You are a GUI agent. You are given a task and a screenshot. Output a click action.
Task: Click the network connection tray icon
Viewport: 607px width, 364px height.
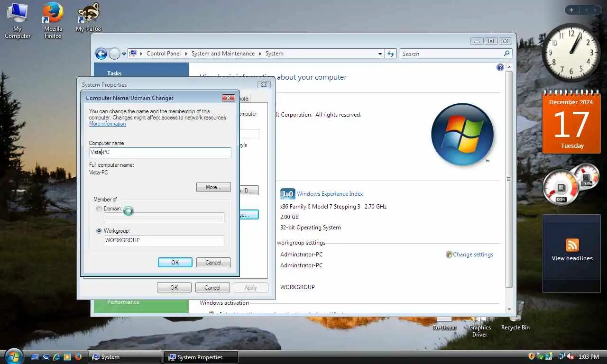click(561, 356)
